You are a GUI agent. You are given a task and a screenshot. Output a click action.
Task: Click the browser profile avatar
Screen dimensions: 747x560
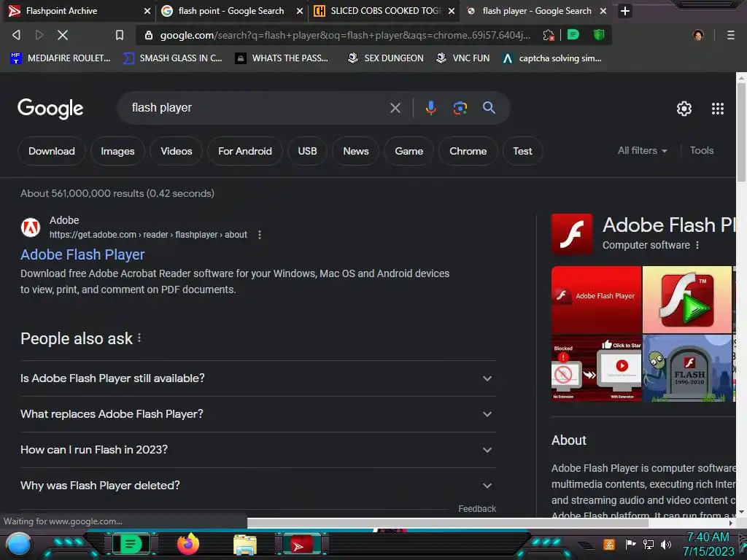coord(698,35)
